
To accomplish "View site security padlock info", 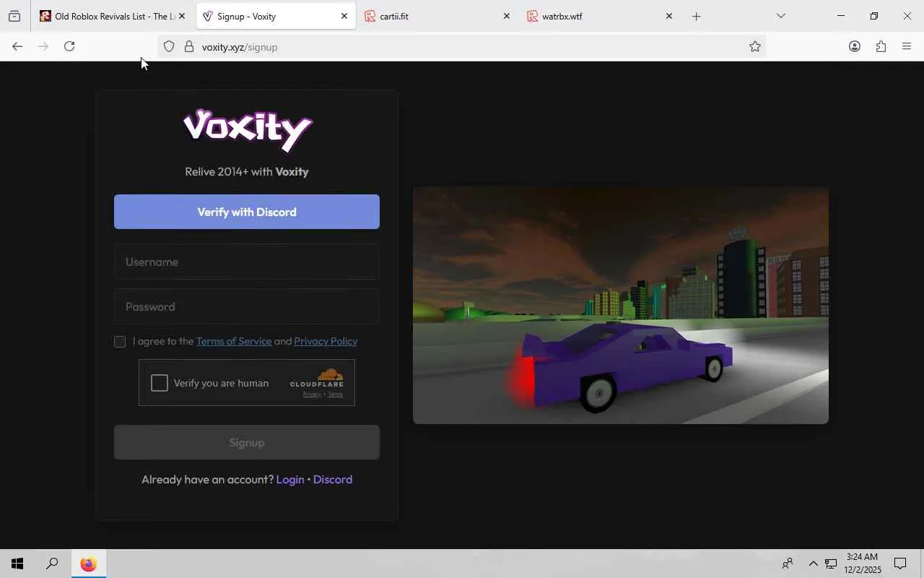I will (x=189, y=47).
